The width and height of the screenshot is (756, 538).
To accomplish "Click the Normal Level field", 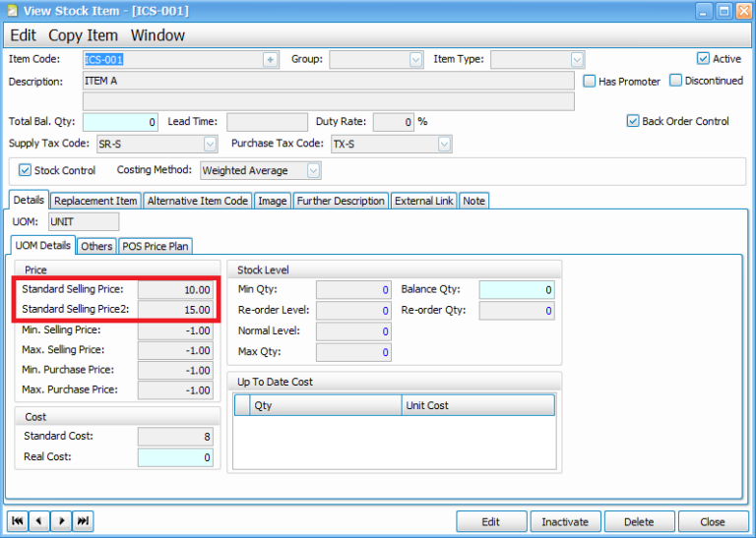I will (x=353, y=331).
